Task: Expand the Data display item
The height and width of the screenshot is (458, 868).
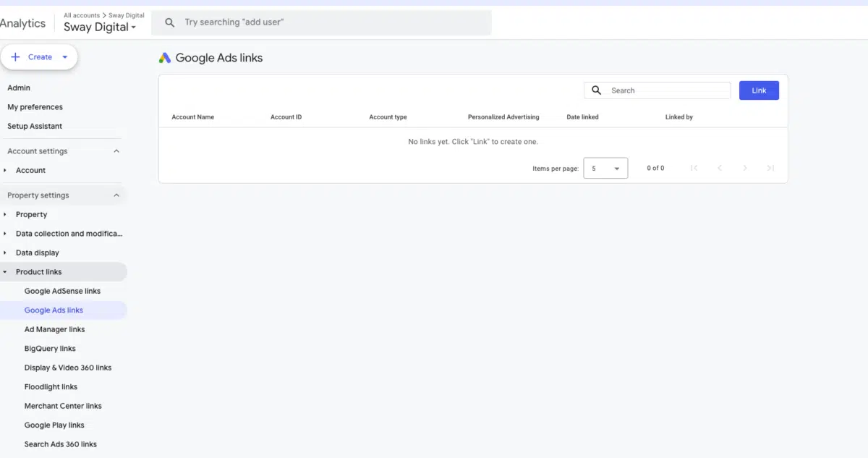Action: point(6,253)
